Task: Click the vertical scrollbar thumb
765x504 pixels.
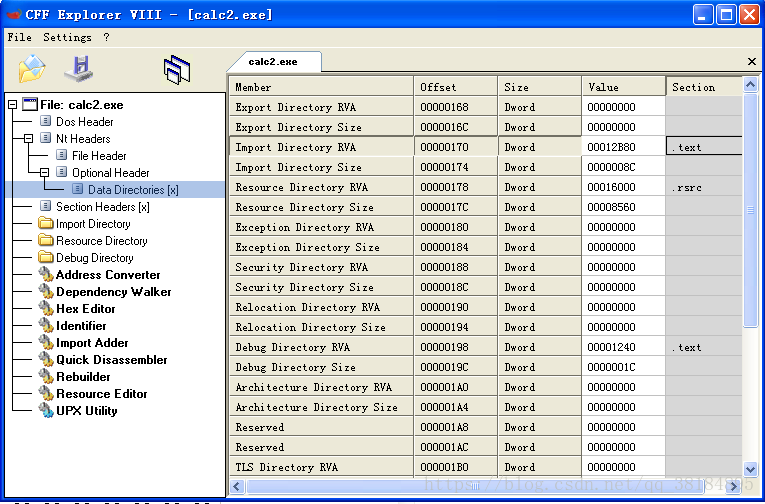Action: 750,210
